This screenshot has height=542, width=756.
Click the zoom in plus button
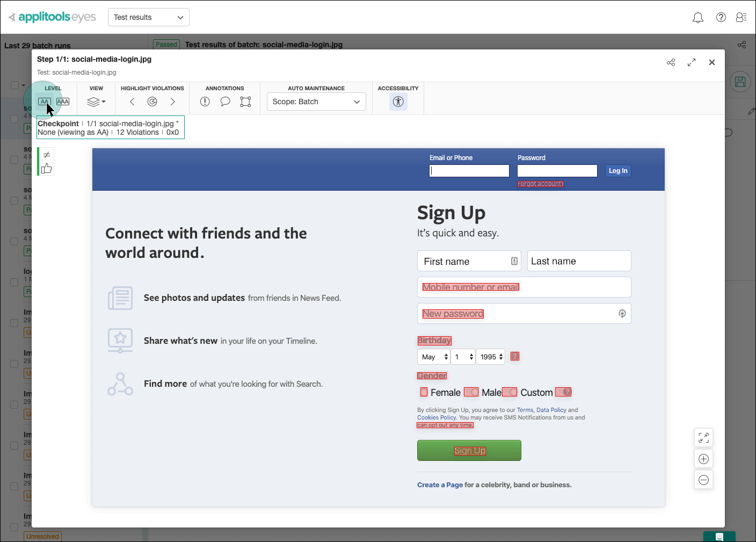click(703, 459)
